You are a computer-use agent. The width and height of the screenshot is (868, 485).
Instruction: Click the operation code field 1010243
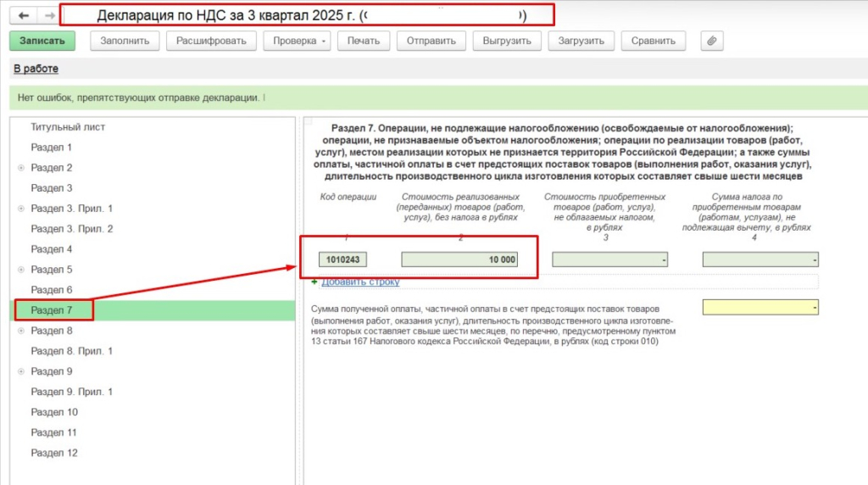click(x=342, y=259)
